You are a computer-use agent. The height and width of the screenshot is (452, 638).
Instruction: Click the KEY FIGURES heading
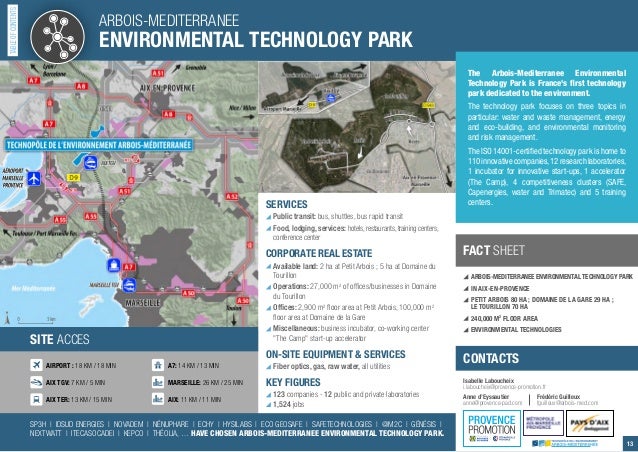[x=293, y=382]
